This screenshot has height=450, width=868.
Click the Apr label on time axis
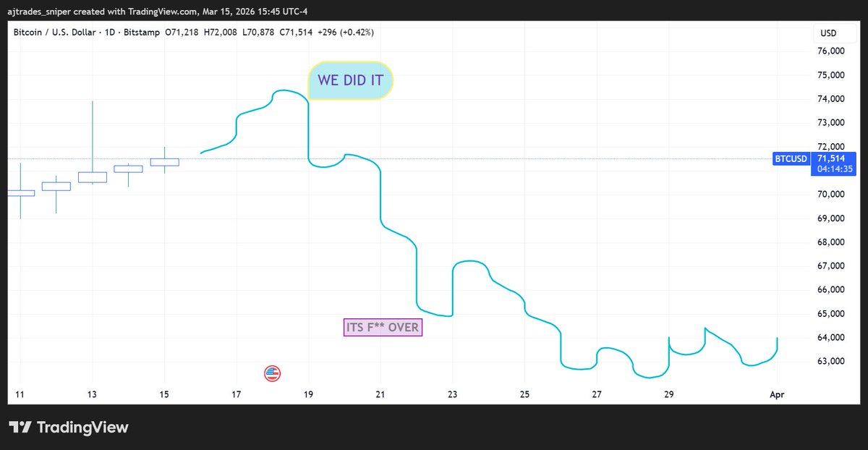(777, 394)
